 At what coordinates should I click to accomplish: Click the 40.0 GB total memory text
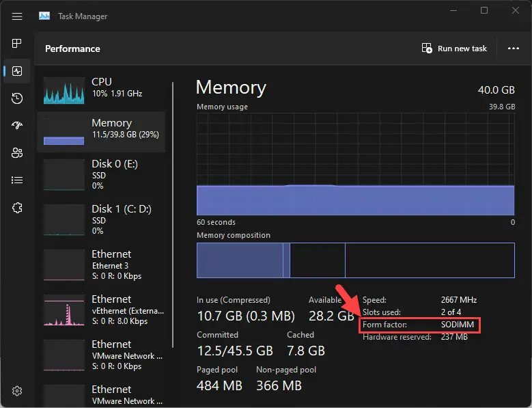click(x=496, y=90)
